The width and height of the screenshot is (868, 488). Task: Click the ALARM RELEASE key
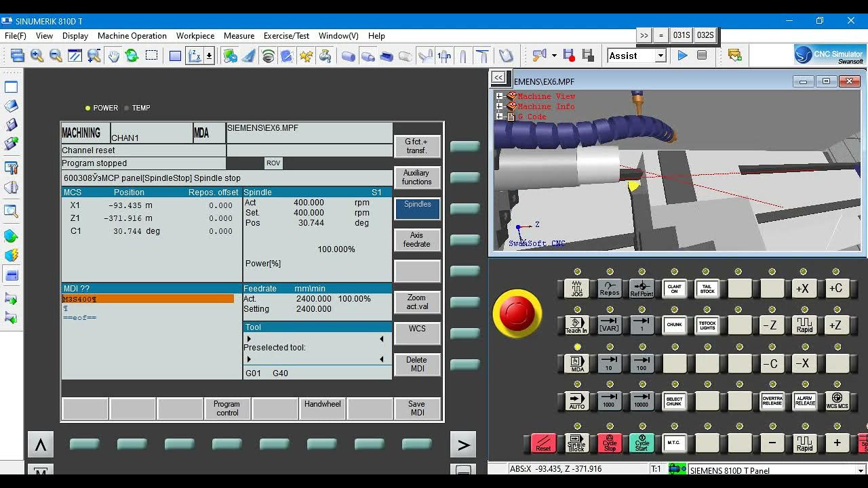tap(804, 401)
